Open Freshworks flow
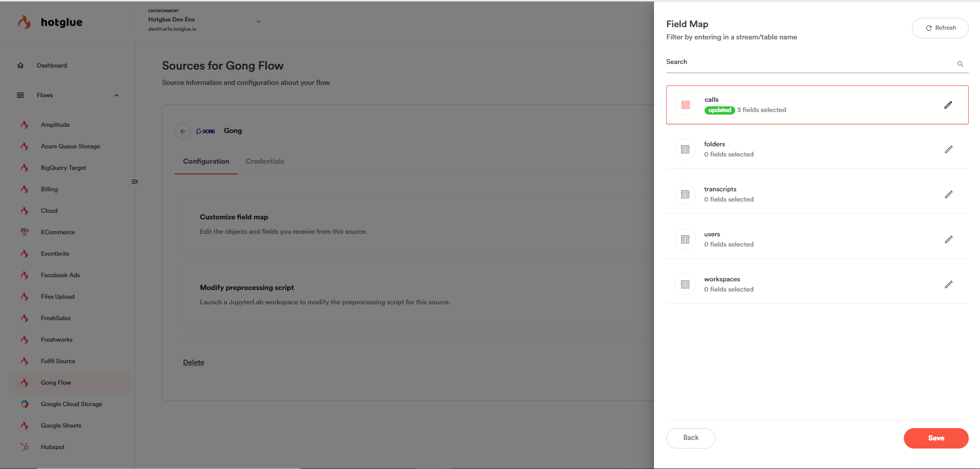 tap(57, 340)
